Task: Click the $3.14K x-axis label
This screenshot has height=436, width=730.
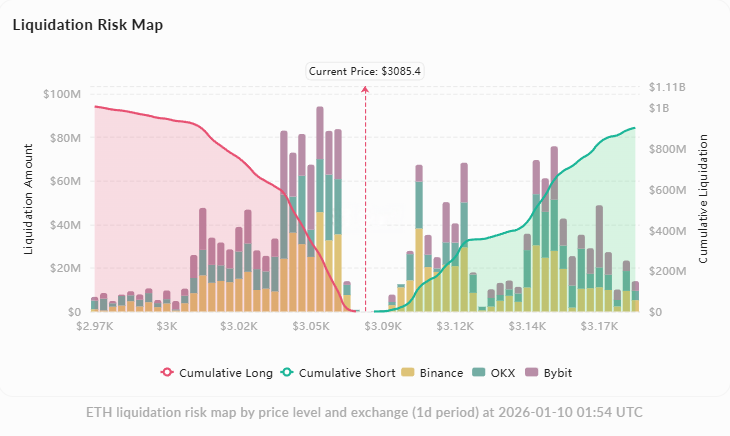Action: (x=528, y=326)
